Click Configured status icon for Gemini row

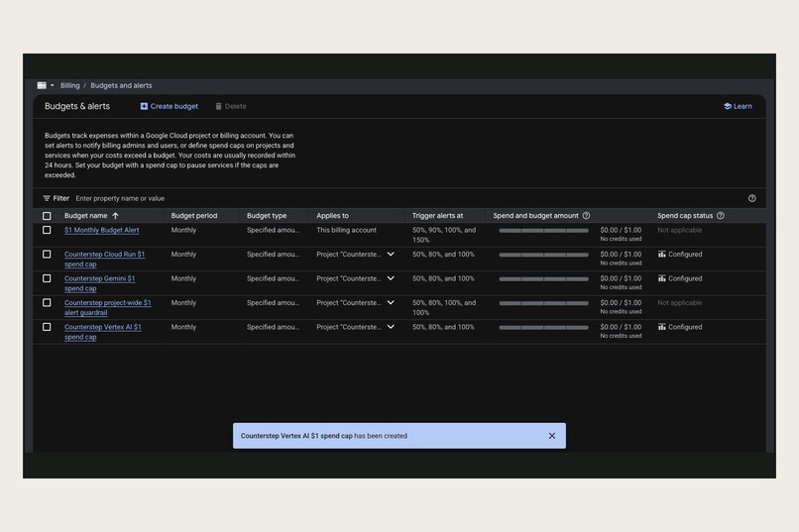click(x=661, y=278)
